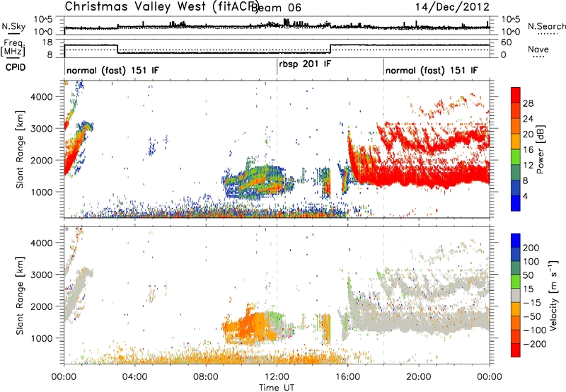Click the '200' value on the Velocity scale
The image size is (566, 392).
click(x=531, y=248)
